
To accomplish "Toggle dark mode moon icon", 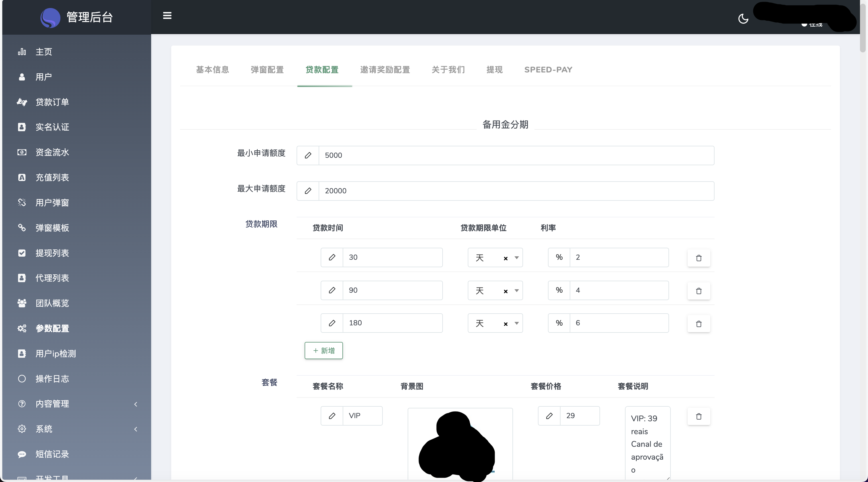I will coord(743,19).
